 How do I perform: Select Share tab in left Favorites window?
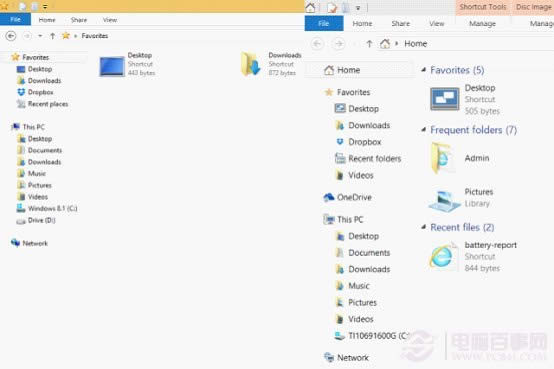pyautogui.click(x=78, y=20)
